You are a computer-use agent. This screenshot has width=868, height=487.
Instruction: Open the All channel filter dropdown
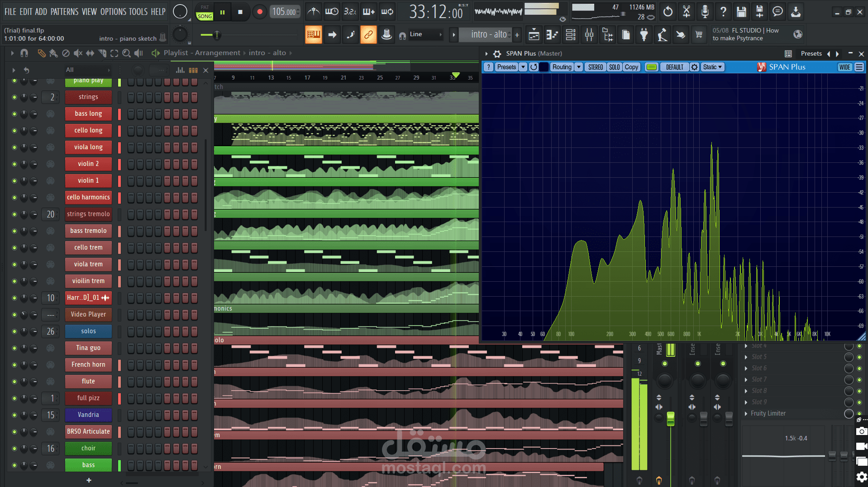87,70
